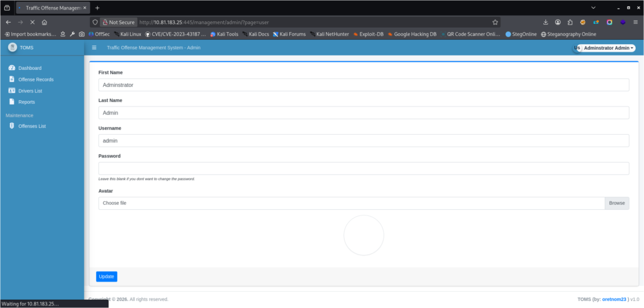The width and height of the screenshot is (644, 308).
Task: Click the purple extension icon in toolbar
Action: (623, 22)
